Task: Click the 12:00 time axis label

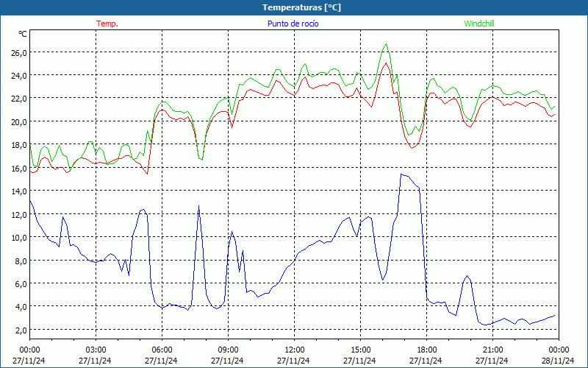Action: [x=293, y=350]
